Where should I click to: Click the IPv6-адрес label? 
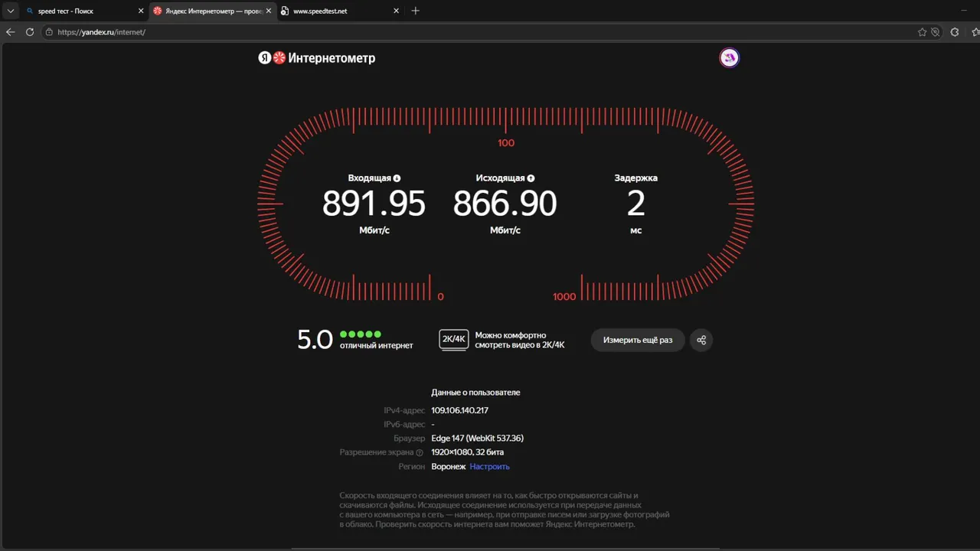tap(404, 424)
